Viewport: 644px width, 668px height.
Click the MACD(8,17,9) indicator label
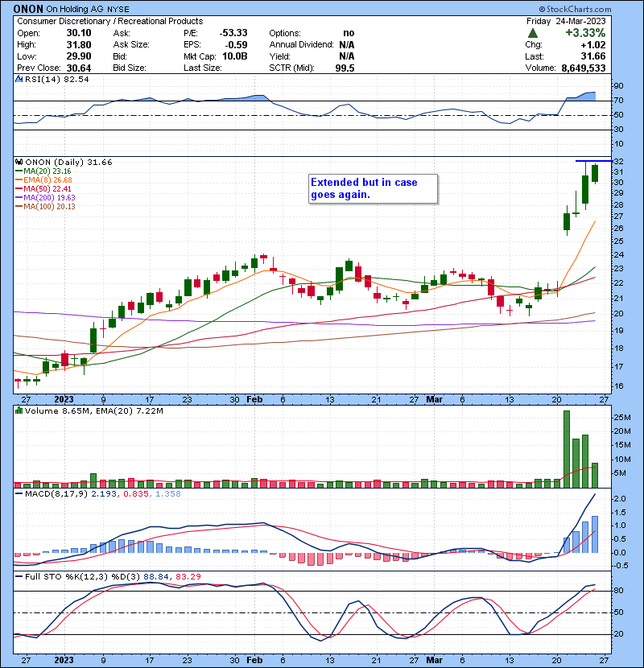(56, 494)
